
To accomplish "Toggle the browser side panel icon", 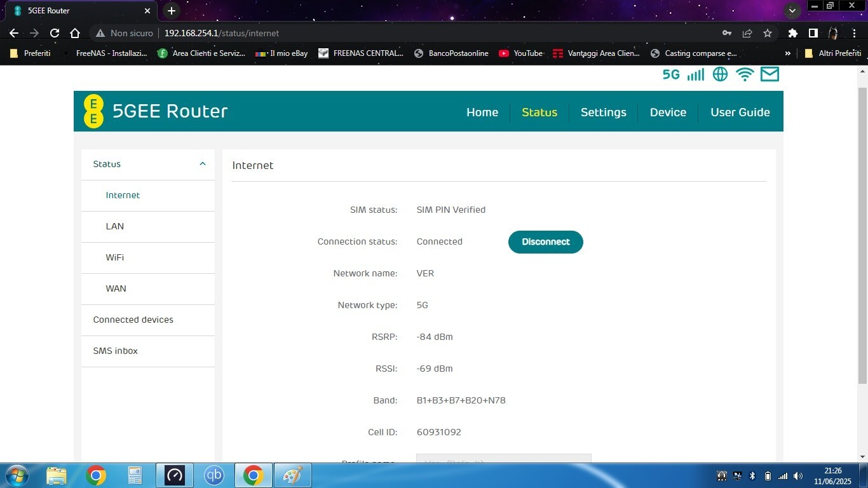I will coord(813,33).
